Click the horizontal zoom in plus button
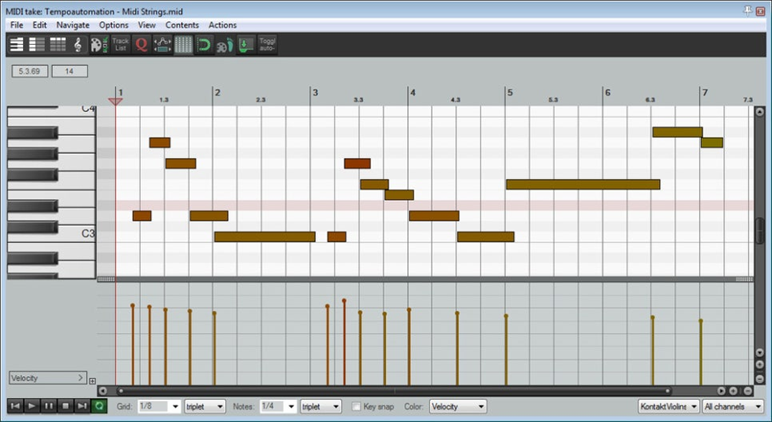 (734, 390)
